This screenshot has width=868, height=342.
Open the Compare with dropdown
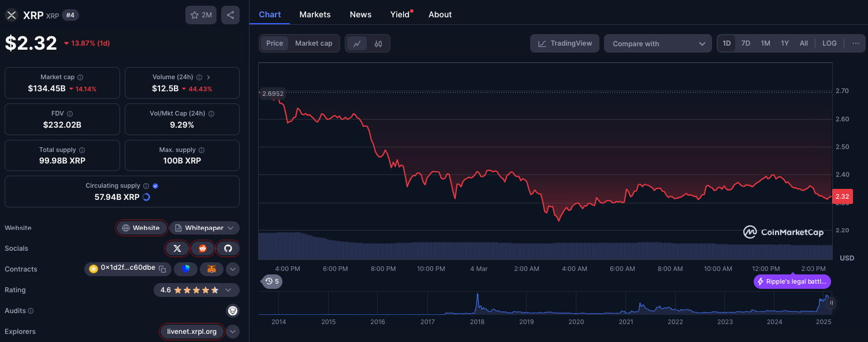point(658,43)
